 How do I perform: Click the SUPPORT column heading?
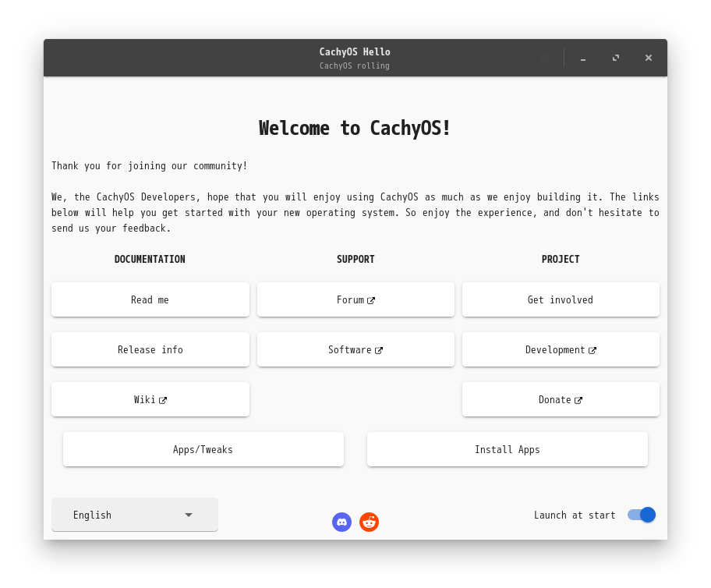pyautogui.click(x=355, y=259)
